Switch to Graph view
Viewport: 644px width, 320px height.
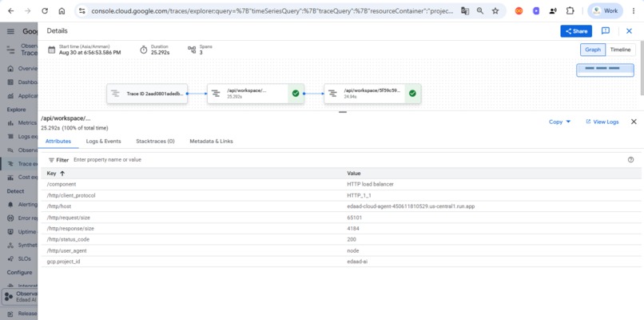click(x=593, y=50)
